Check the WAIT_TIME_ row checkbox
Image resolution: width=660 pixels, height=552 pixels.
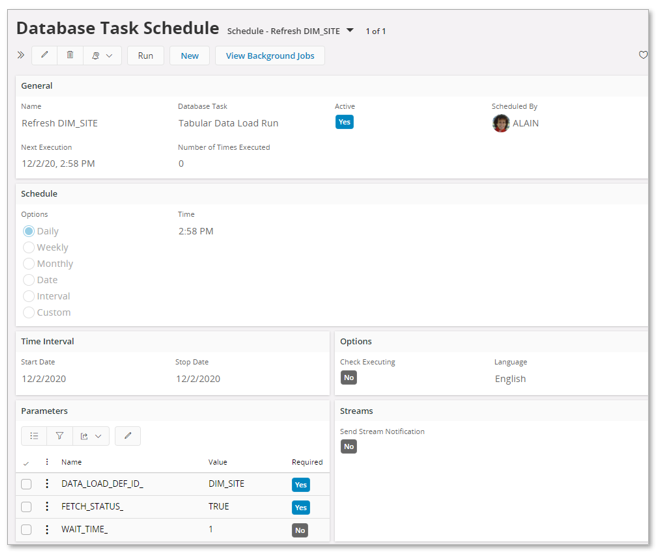(x=27, y=530)
